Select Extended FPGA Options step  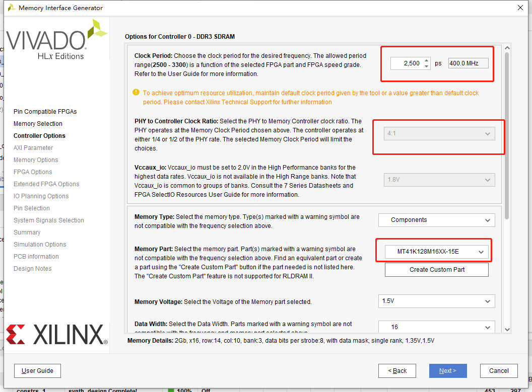point(46,184)
